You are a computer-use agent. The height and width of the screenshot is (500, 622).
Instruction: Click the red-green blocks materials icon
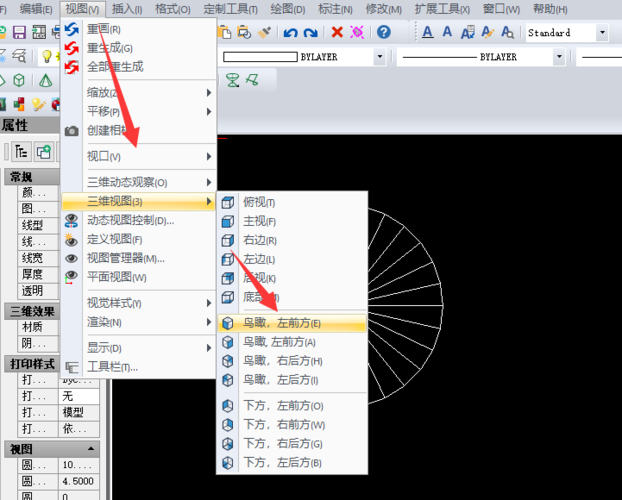19,104
